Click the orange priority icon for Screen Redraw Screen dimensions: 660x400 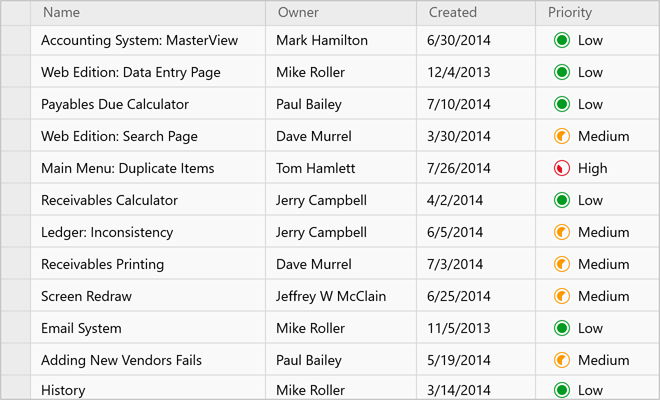(x=561, y=297)
